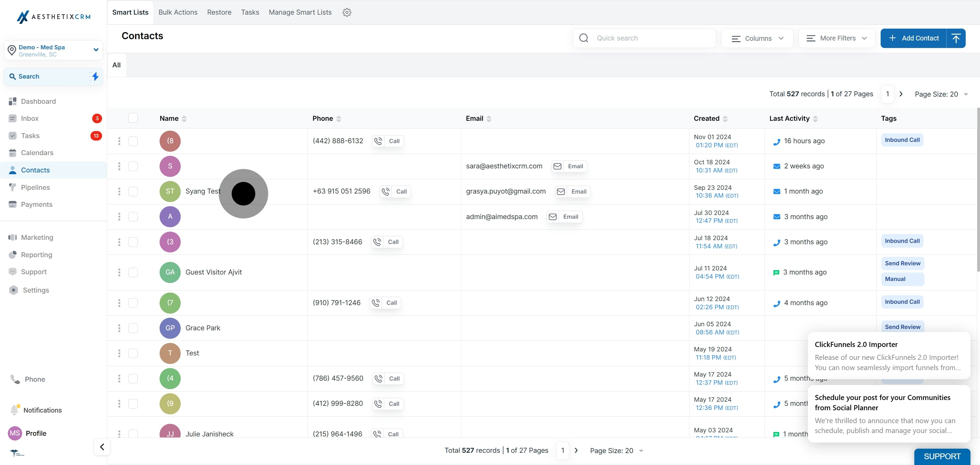Open row actions menu for Grace Park
Image resolution: width=980 pixels, height=465 pixels.
[119, 328]
